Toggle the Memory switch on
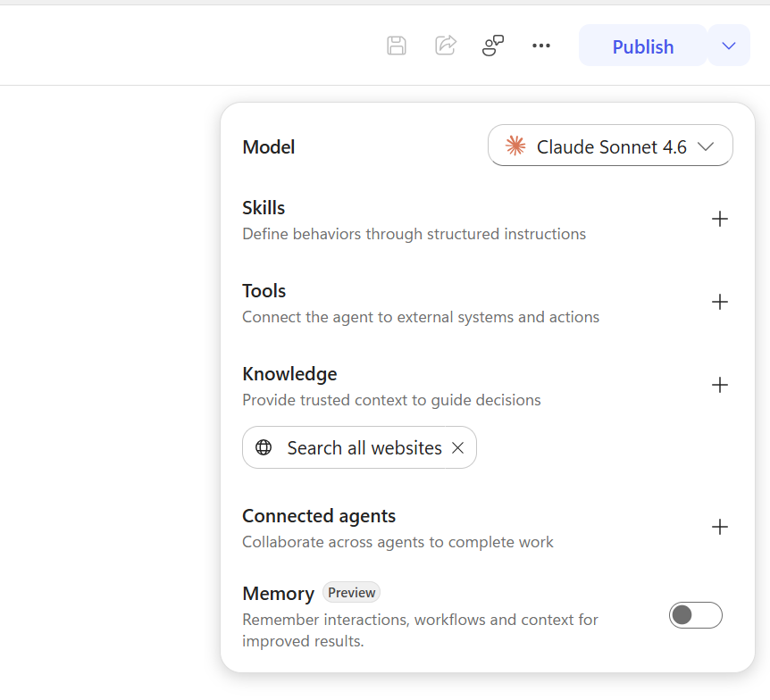The height and width of the screenshot is (700, 770). (695, 614)
